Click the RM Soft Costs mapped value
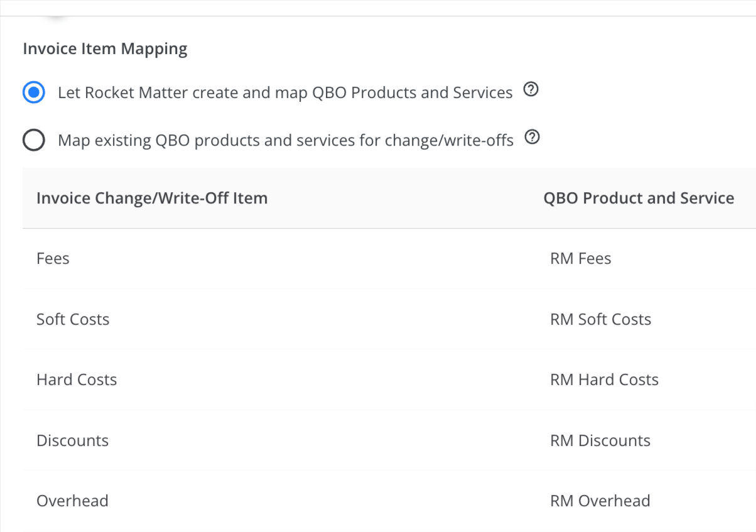 [x=601, y=320]
